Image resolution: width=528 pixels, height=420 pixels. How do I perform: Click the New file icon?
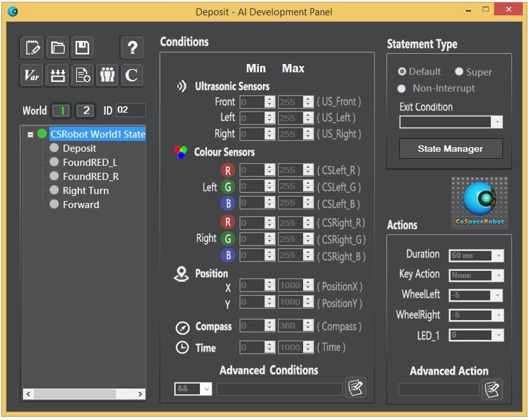click(x=31, y=48)
